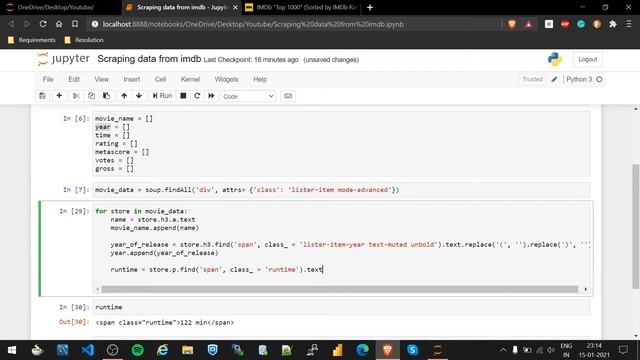Open the browser main menu
This screenshot has height=360, width=640.
629,24
